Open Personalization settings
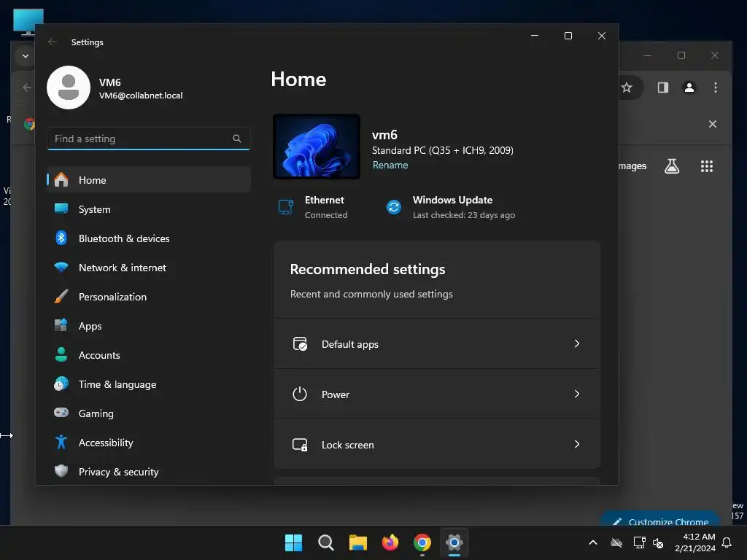 (x=149, y=297)
